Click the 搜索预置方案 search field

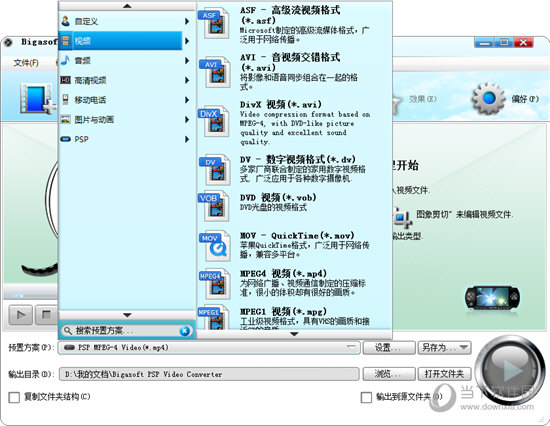point(127,331)
